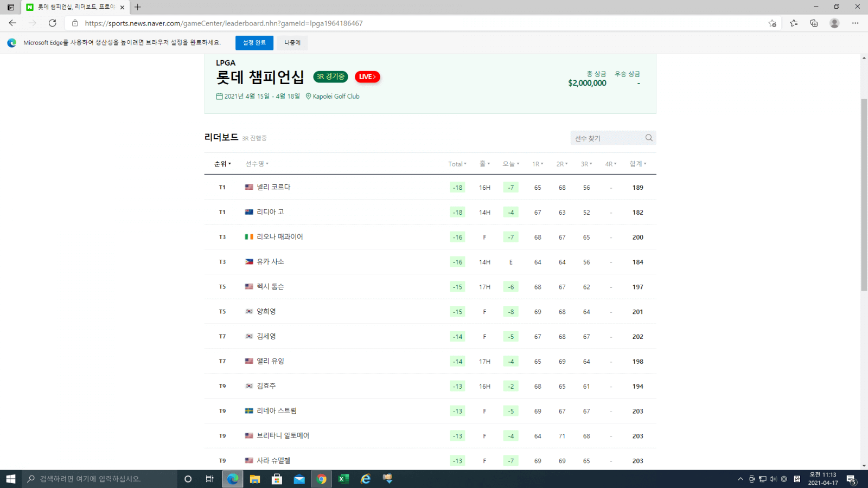
Task: Open Excel from taskbar
Action: click(x=343, y=479)
